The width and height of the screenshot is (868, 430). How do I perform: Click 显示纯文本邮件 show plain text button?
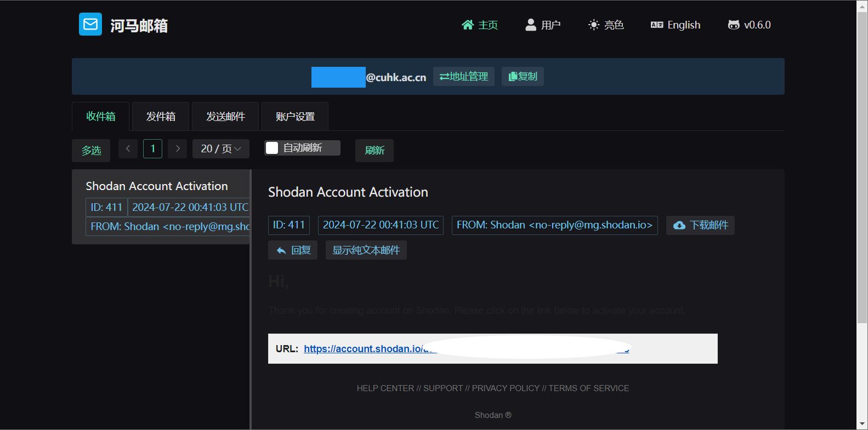click(x=366, y=250)
